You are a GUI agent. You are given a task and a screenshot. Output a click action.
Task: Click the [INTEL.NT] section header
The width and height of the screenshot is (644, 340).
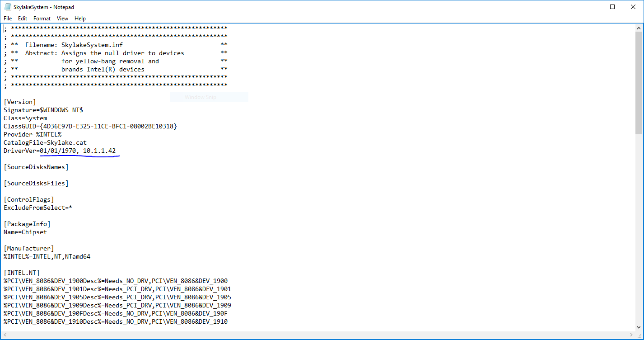(x=20, y=273)
